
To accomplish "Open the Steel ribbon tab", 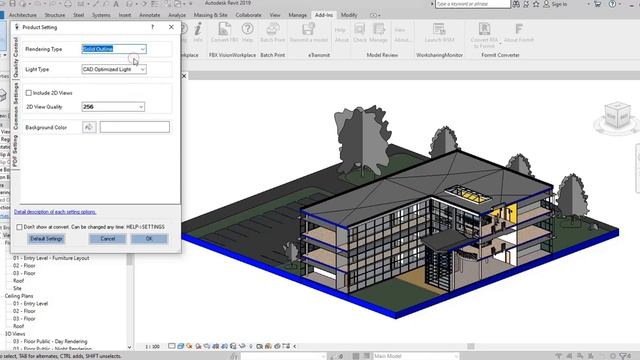I will (78, 15).
